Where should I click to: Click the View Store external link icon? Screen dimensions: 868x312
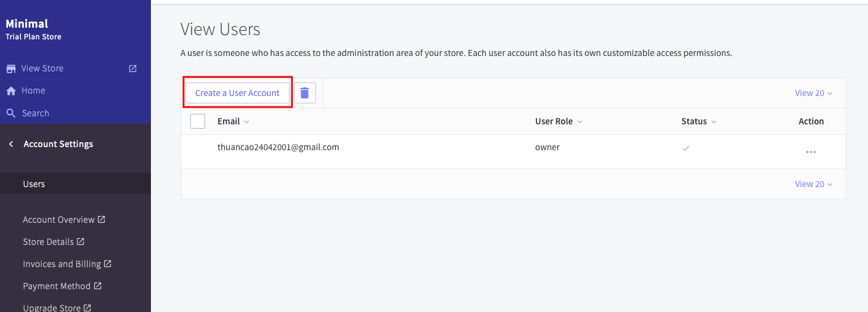coord(132,68)
